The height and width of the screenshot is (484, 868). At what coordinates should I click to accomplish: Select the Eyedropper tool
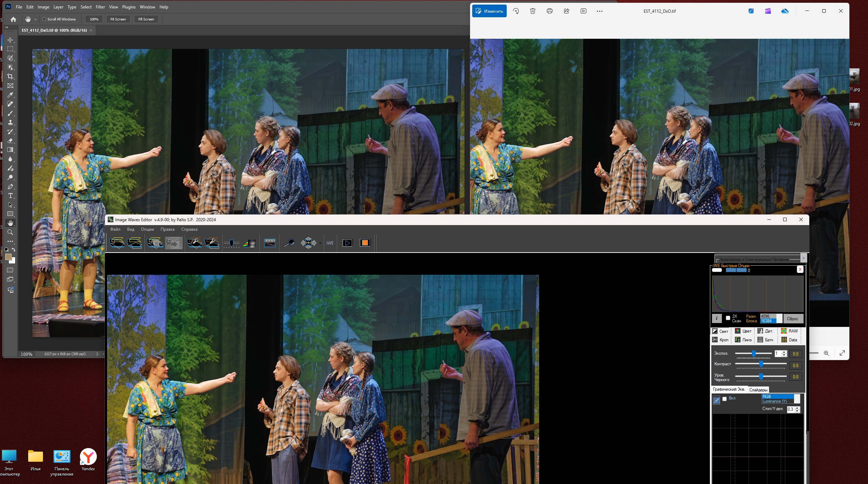[x=10, y=95]
